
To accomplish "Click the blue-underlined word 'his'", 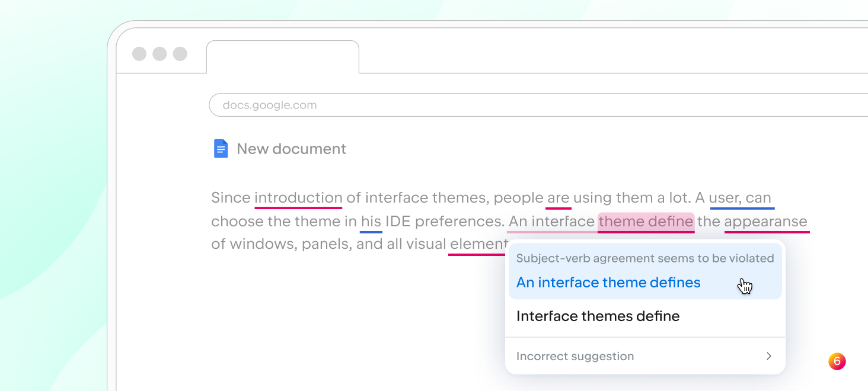I will [x=371, y=222].
